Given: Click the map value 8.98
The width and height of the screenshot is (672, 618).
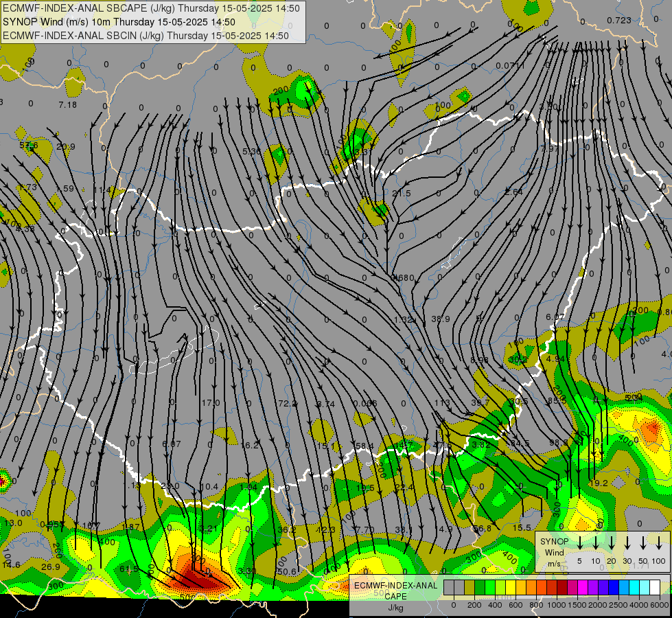Looking at the screenshot, I should point(479,360).
